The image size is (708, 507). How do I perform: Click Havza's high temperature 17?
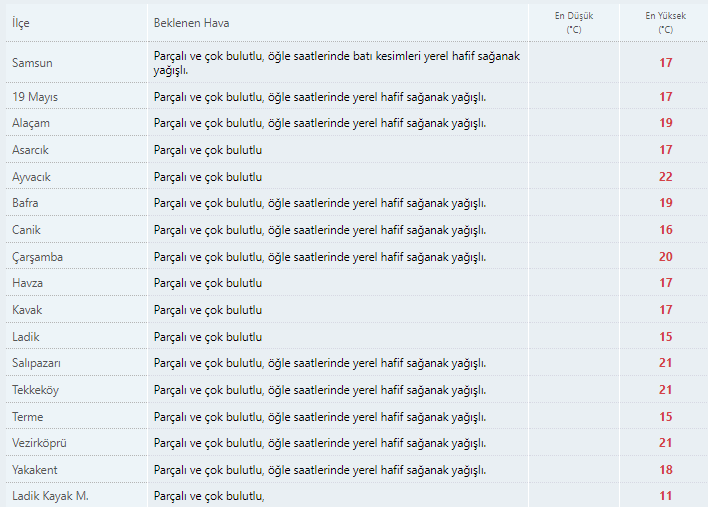point(666,283)
